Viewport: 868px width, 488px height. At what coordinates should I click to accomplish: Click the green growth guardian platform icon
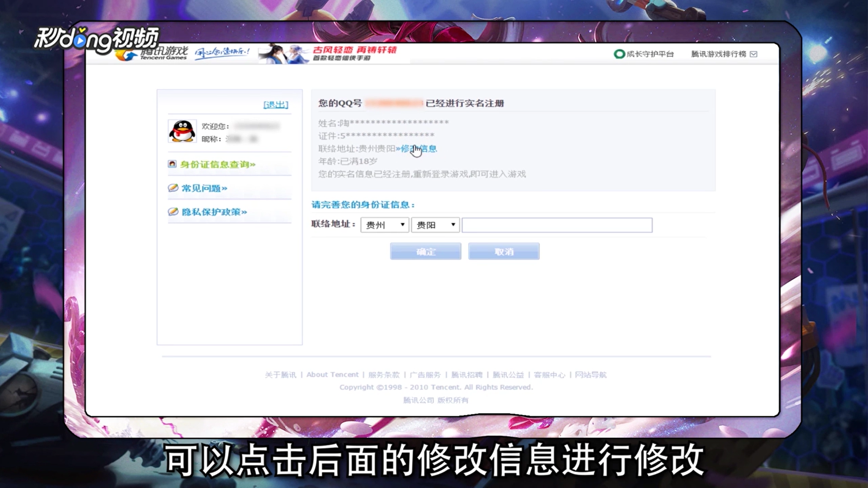point(619,54)
